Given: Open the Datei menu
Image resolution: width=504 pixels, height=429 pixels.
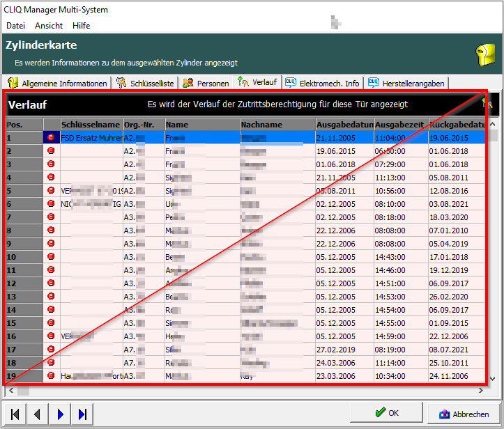Looking at the screenshot, I should (15, 26).
